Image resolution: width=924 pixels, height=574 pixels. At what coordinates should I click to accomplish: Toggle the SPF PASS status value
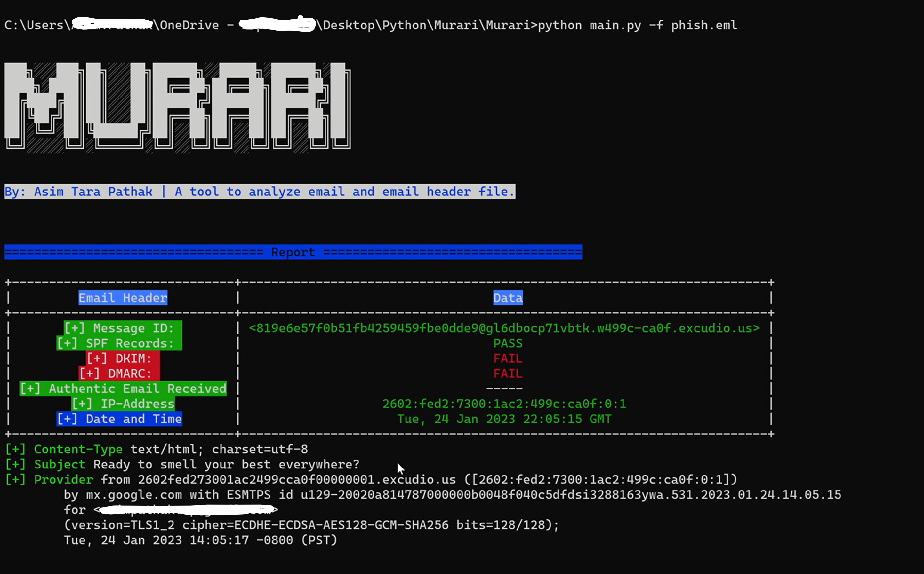tap(508, 343)
